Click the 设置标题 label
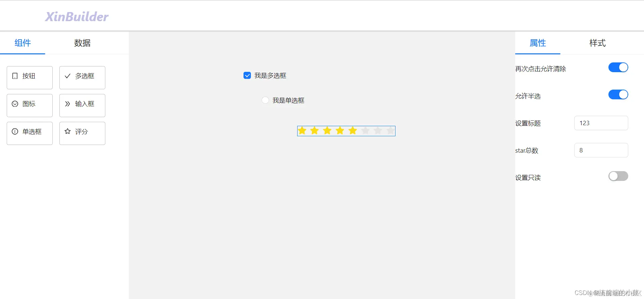Viewport: 644px width, 299px height. coord(528,123)
